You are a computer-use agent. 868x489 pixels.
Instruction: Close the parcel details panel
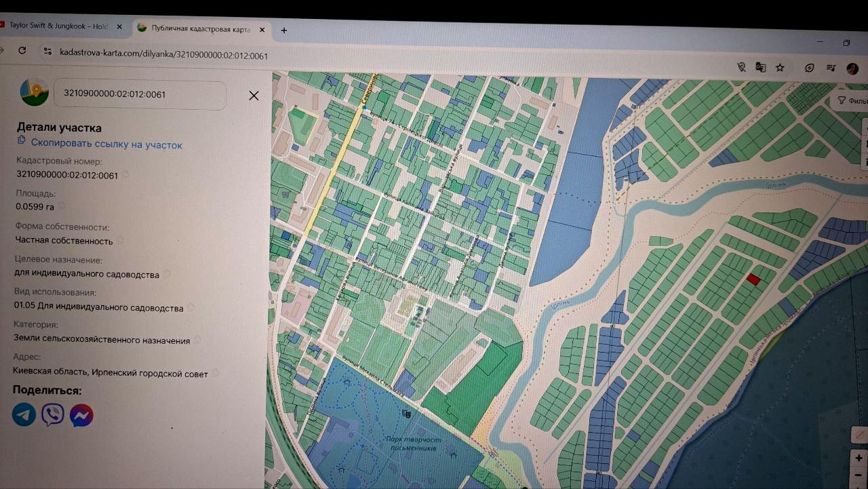(x=254, y=96)
